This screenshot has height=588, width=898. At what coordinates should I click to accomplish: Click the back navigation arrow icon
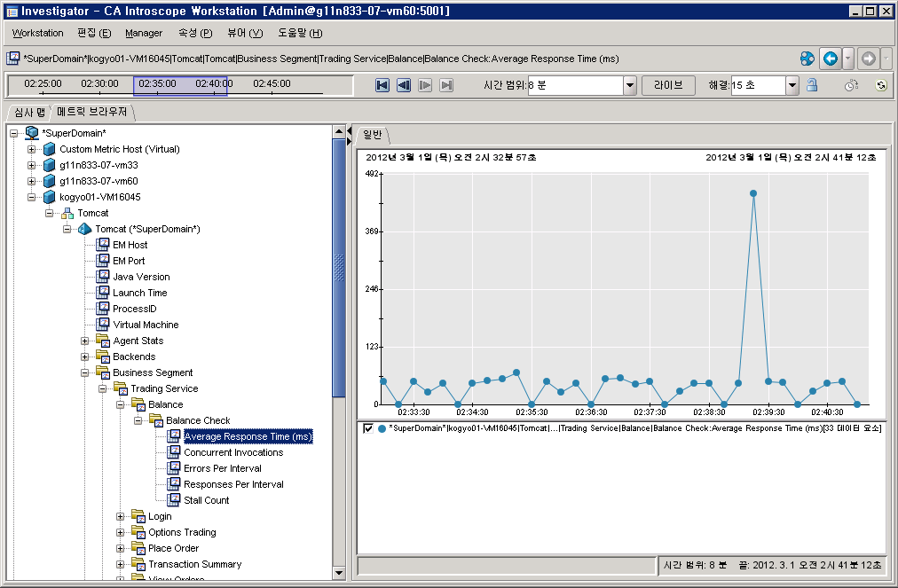(x=829, y=59)
